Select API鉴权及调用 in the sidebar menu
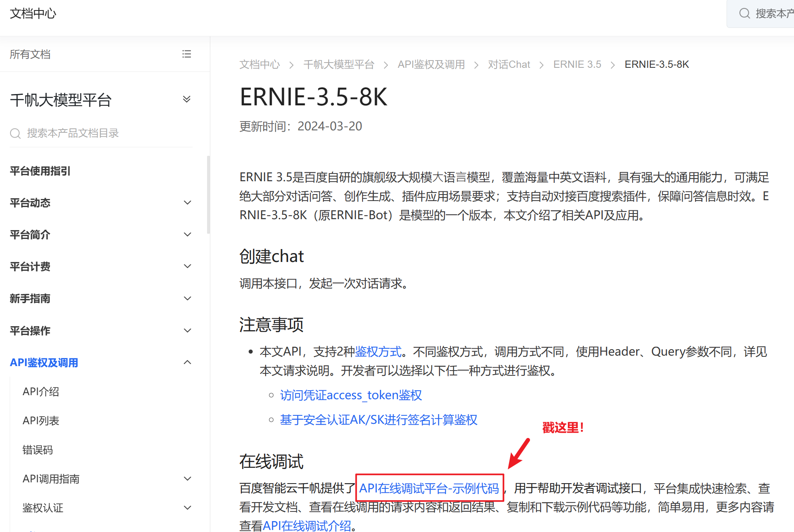This screenshot has width=794, height=532. (x=44, y=362)
